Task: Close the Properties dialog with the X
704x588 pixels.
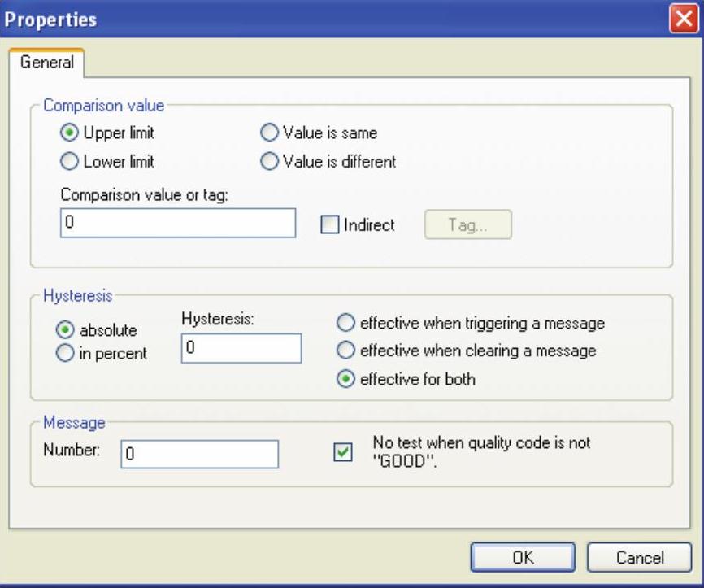Action: (680, 19)
